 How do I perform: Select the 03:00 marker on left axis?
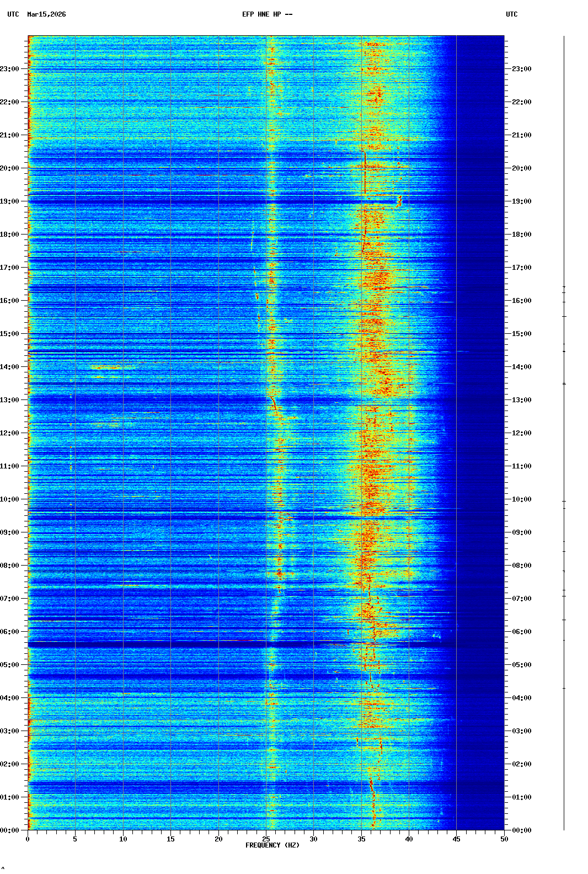(x=10, y=731)
